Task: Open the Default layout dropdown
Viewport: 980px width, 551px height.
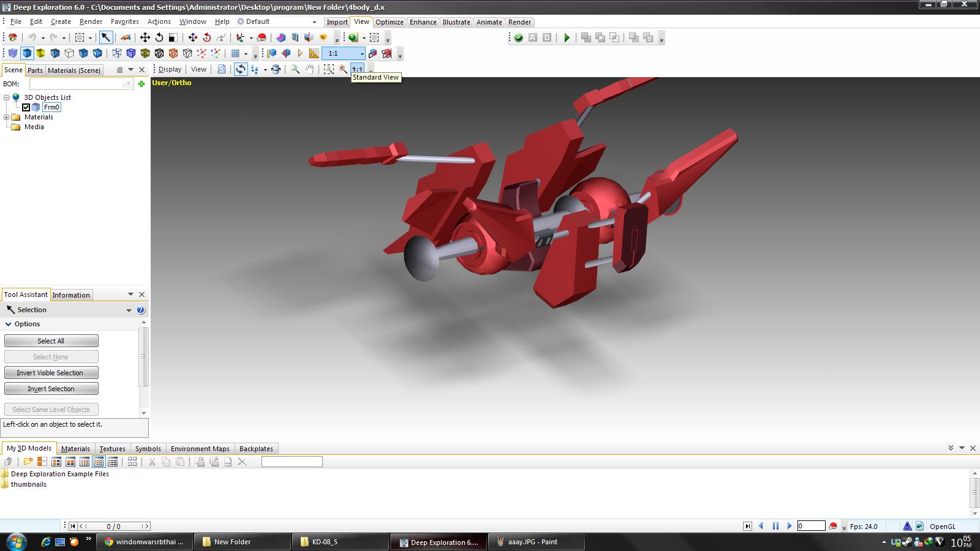Action: (x=314, y=21)
